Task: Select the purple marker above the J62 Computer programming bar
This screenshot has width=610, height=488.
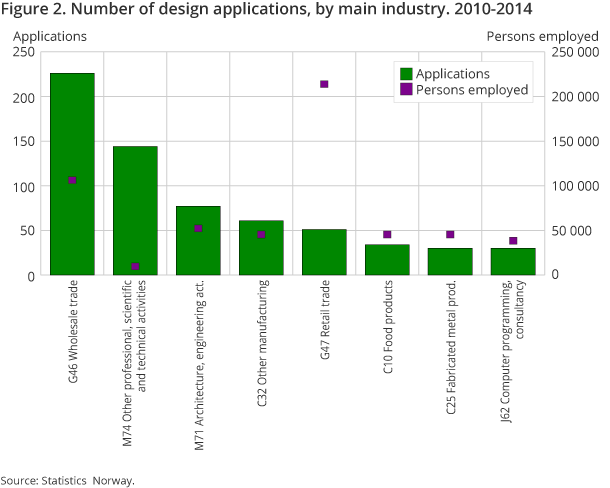Action: tap(513, 240)
